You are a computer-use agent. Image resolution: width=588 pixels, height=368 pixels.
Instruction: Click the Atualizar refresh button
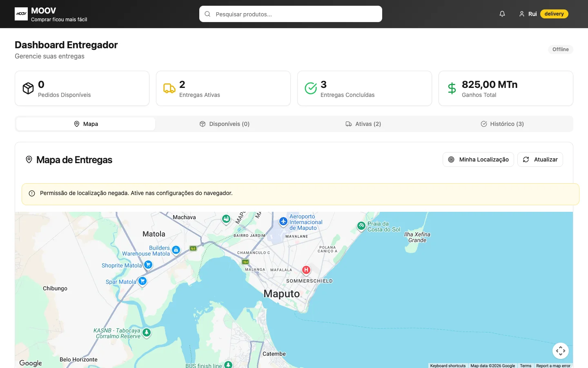[x=540, y=159]
